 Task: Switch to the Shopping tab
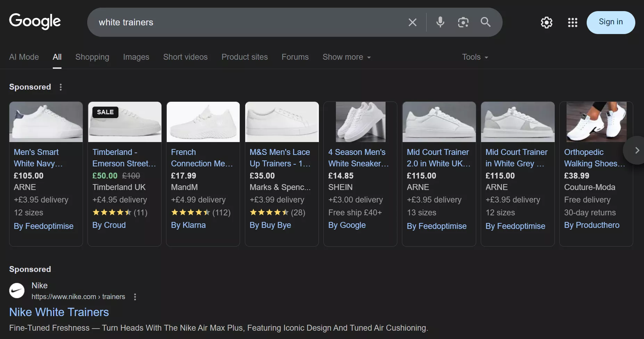click(92, 57)
